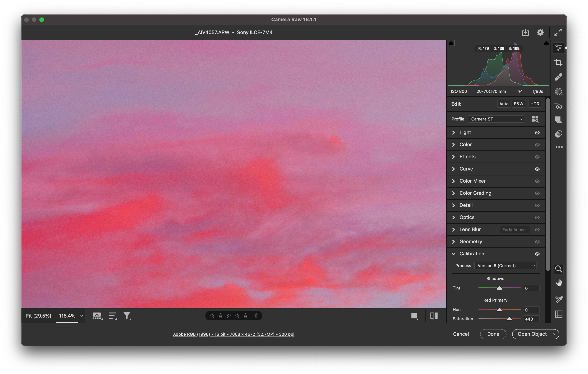
Task: Switch to B&W mode
Action: [x=518, y=104]
